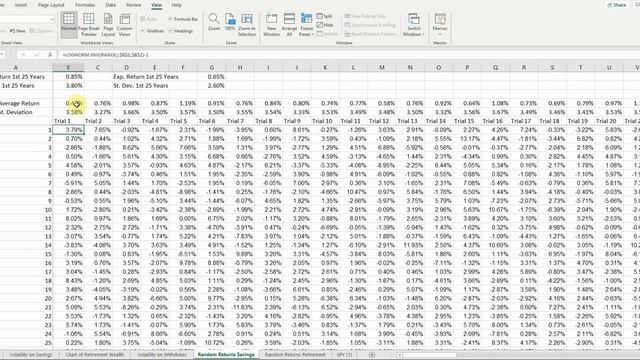Switch to Volatility on Withdraws sheet
The image size is (640, 360).
(162, 355)
